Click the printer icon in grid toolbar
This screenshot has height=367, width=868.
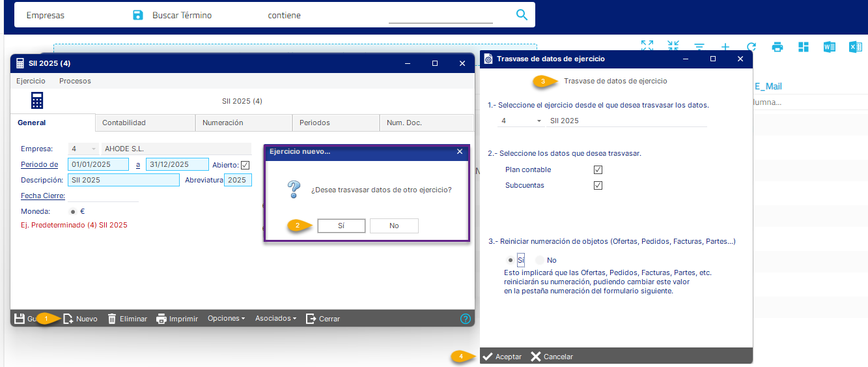click(x=777, y=47)
